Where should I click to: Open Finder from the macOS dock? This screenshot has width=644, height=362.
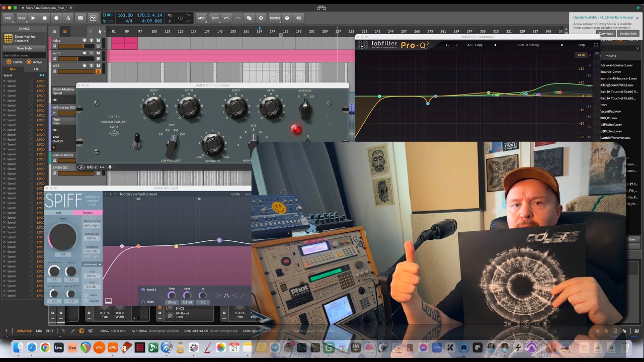[x=18, y=347]
